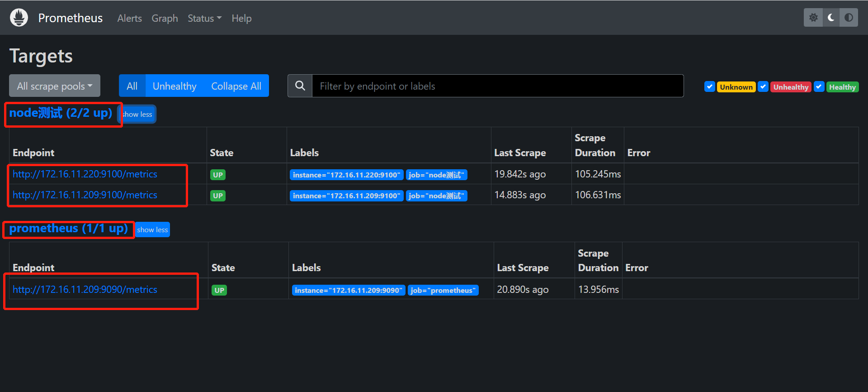Open the 172.16.11.220:9100 metrics endpoint
This screenshot has height=392, width=868.
85,174
